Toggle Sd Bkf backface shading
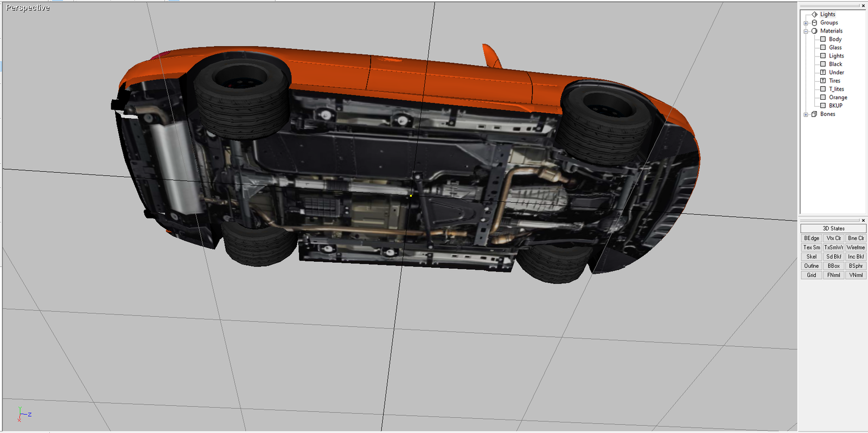This screenshot has width=868, height=433. pos(834,257)
